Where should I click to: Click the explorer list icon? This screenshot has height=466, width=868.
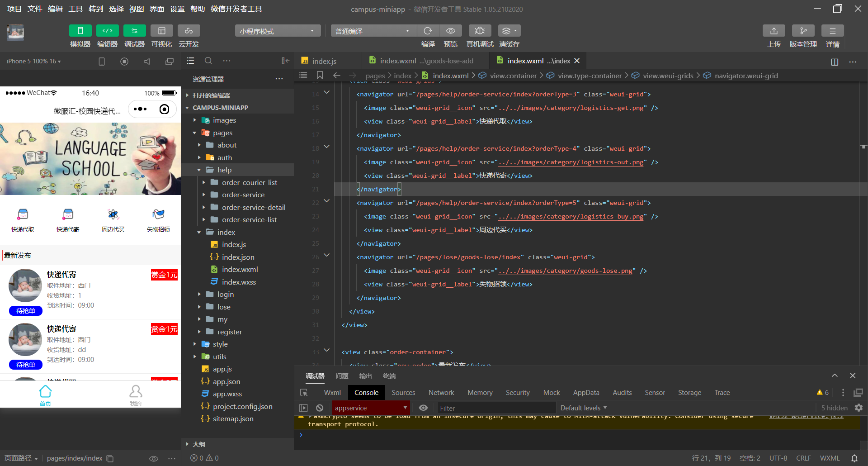coord(190,61)
